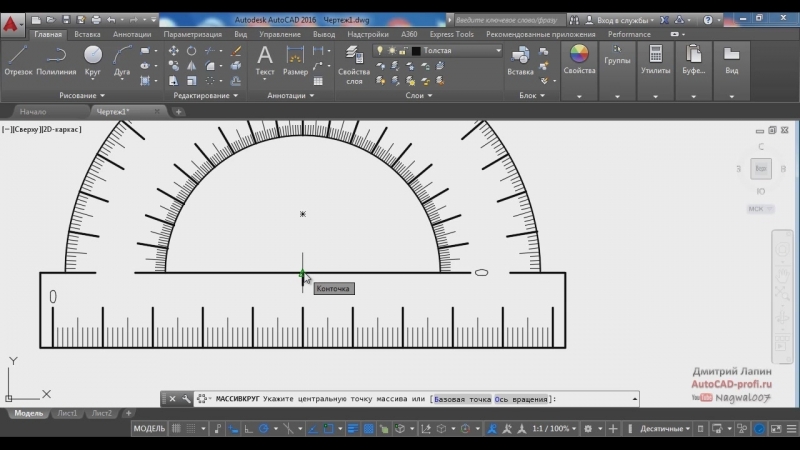Open the Толстая layer dropdown list
800x450 pixels.
coord(440,50)
